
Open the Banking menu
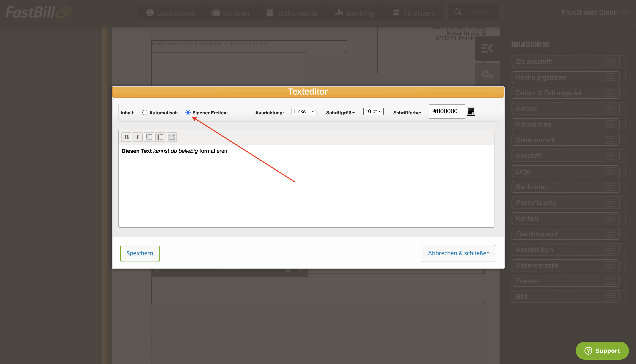355,13
